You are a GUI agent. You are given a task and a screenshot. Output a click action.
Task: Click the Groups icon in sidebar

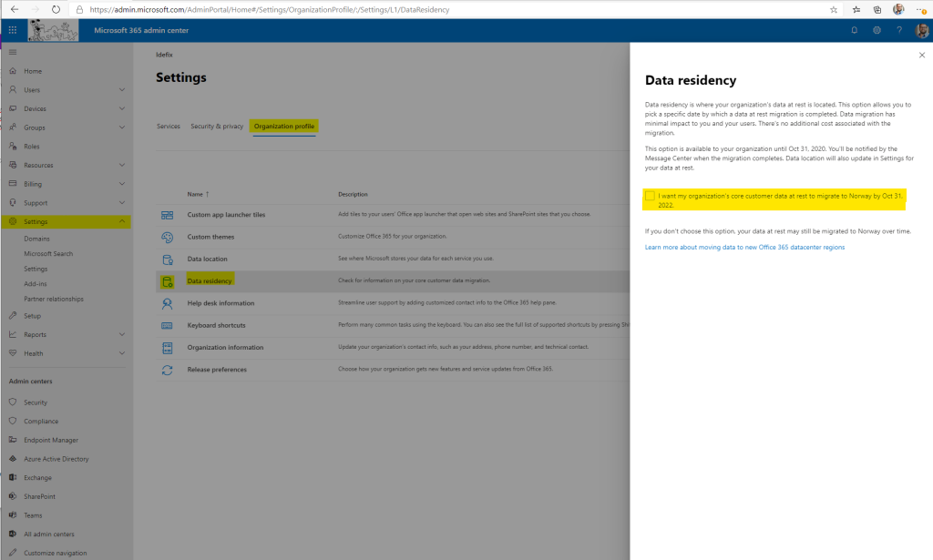click(13, 127)
